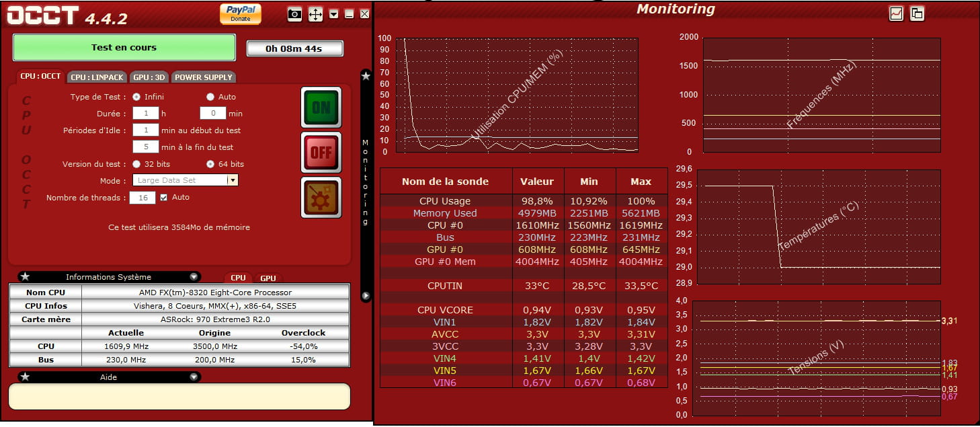Click the Max column header
980x427 pixels.
(641, 182)
